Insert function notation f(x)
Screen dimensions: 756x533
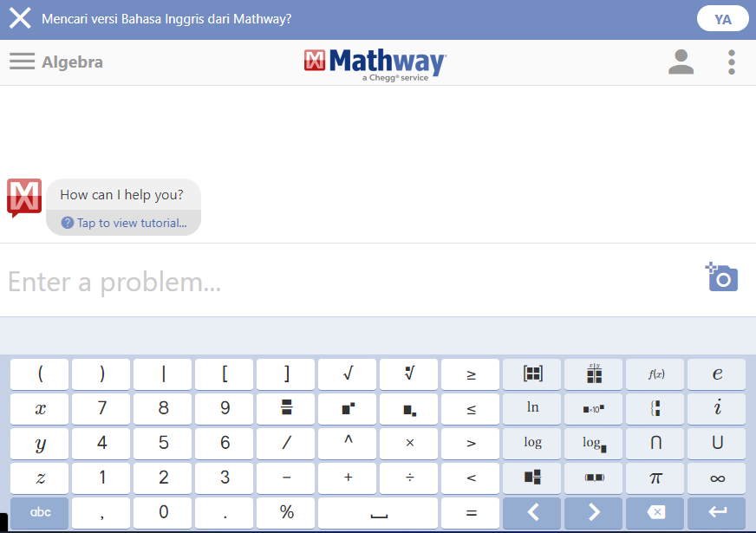(655, 374)
